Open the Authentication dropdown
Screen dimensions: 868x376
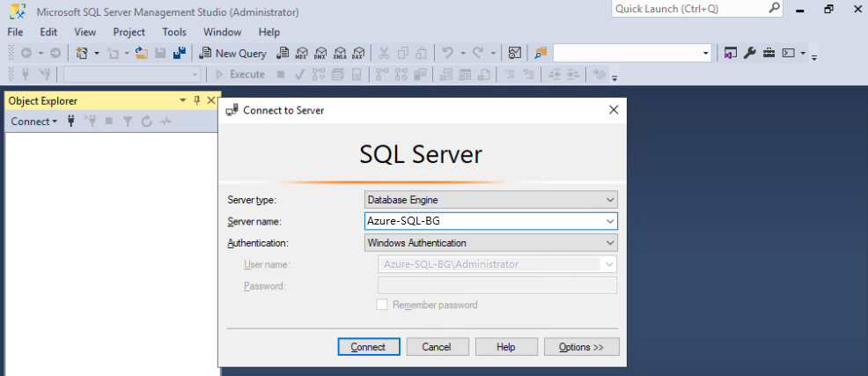point(610,242)
